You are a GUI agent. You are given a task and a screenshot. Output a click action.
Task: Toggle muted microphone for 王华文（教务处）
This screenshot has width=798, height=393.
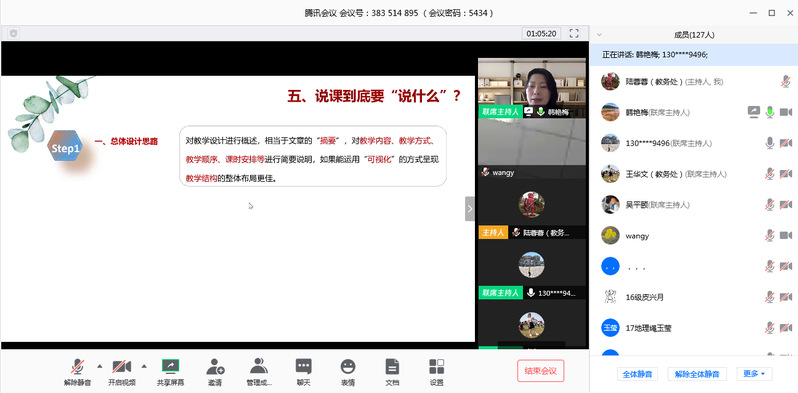point(770,174)
